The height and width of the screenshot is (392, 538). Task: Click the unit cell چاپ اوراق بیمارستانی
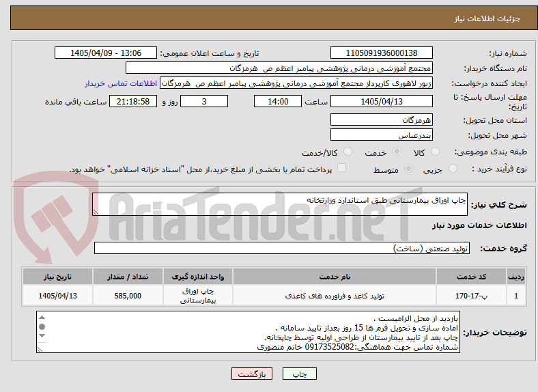click(x=198, y=296)
